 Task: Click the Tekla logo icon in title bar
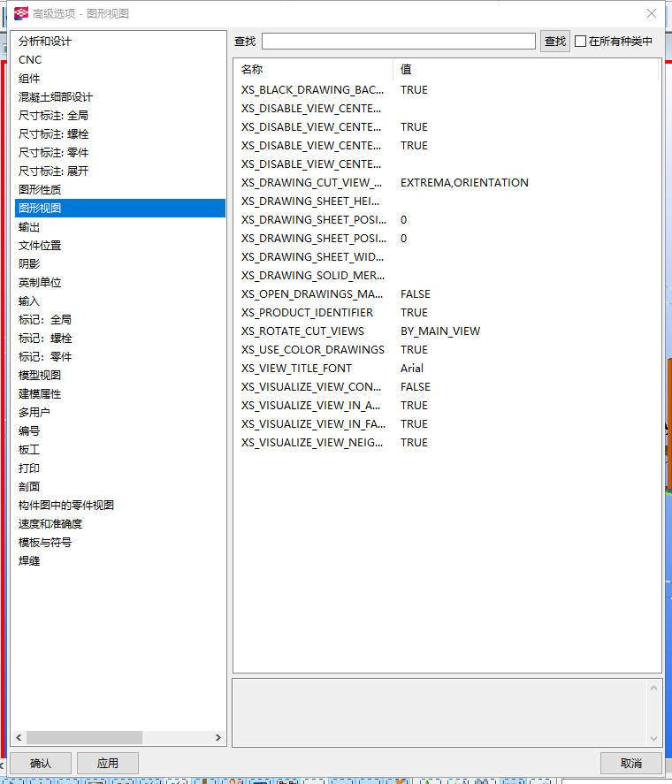(21, 13)
